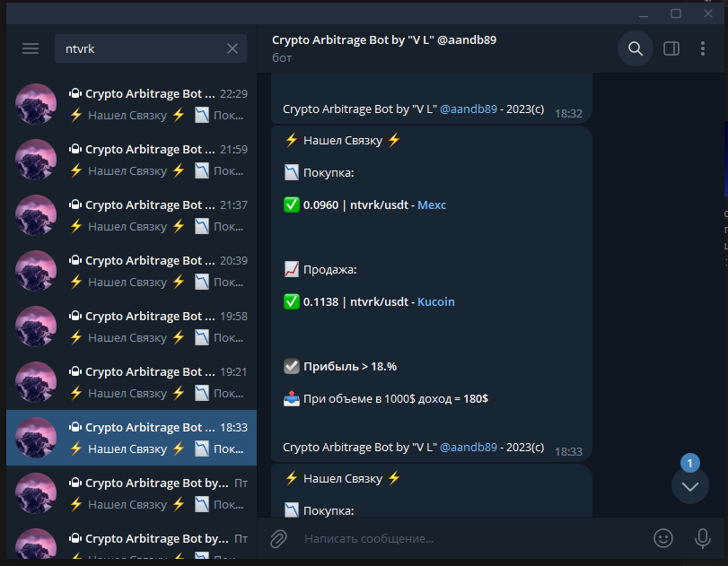Click @aandb89 link in the 18:32 message

tap(468, 109)
